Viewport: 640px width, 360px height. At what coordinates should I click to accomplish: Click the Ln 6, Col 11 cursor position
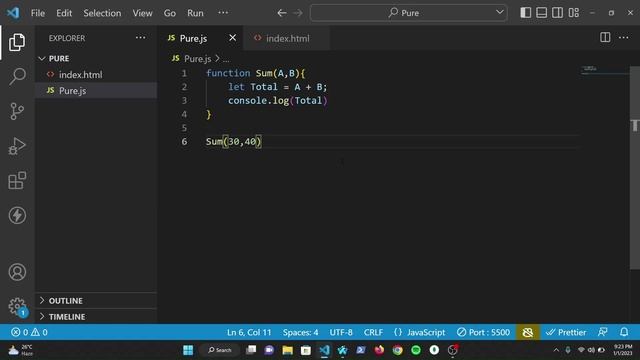(249, 332)
